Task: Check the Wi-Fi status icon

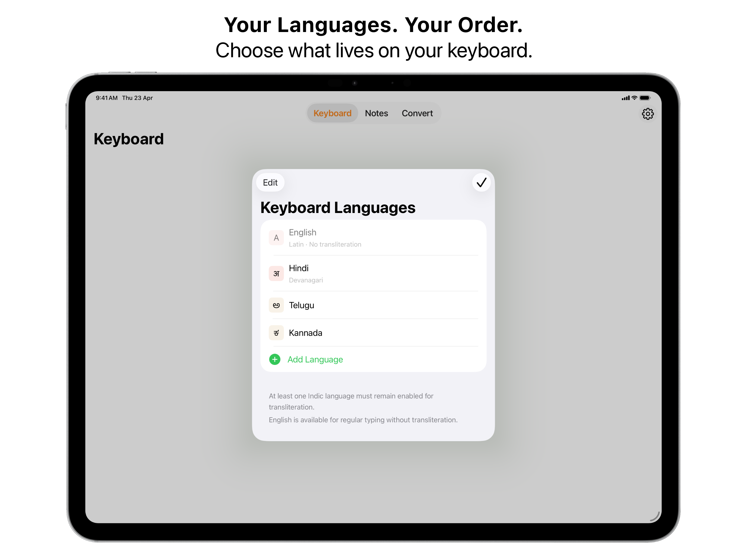Action: [x=634, y=98]
